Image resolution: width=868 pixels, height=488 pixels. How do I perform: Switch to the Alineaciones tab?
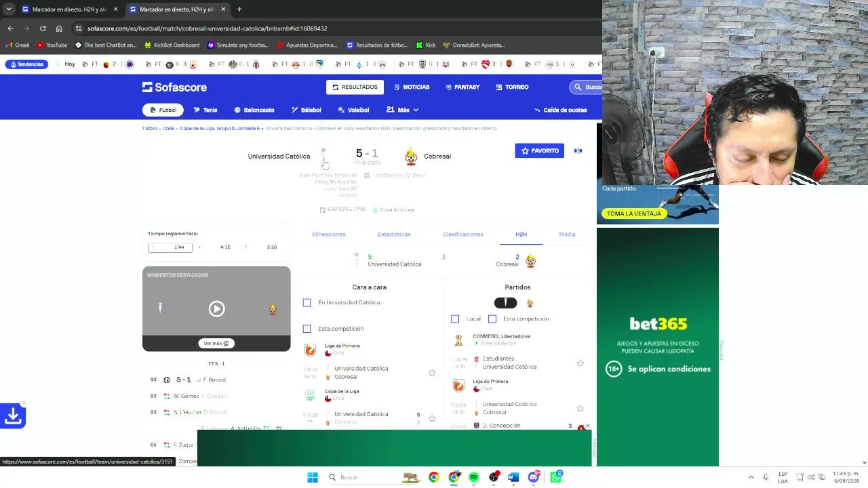[x=328, y=235]
